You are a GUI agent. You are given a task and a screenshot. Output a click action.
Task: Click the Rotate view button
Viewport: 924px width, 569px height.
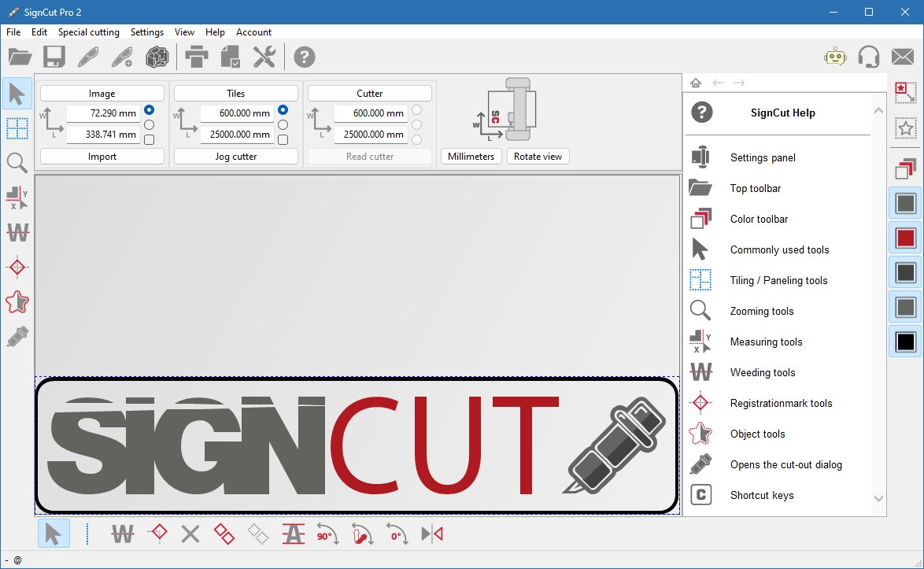538,156
